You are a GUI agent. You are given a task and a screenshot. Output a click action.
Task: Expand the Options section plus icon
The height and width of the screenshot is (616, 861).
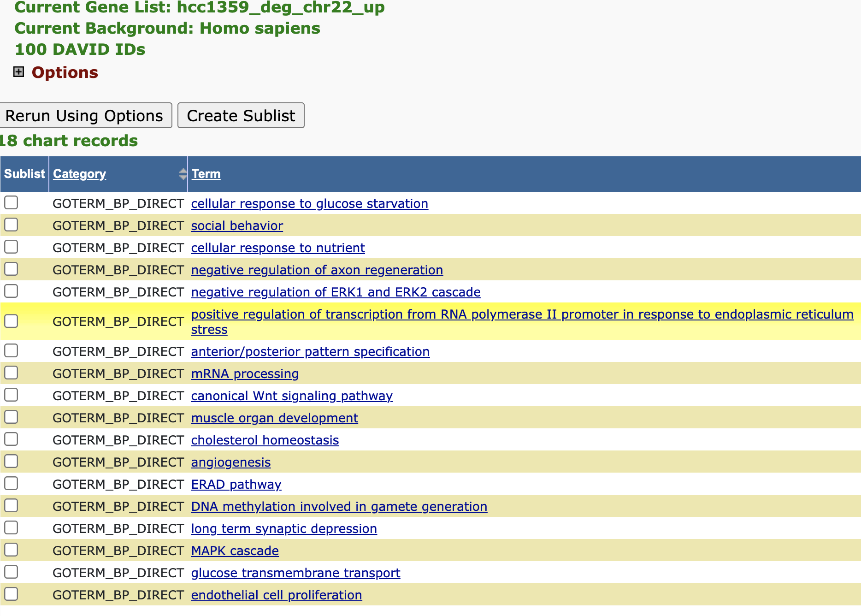coord(18,72)
